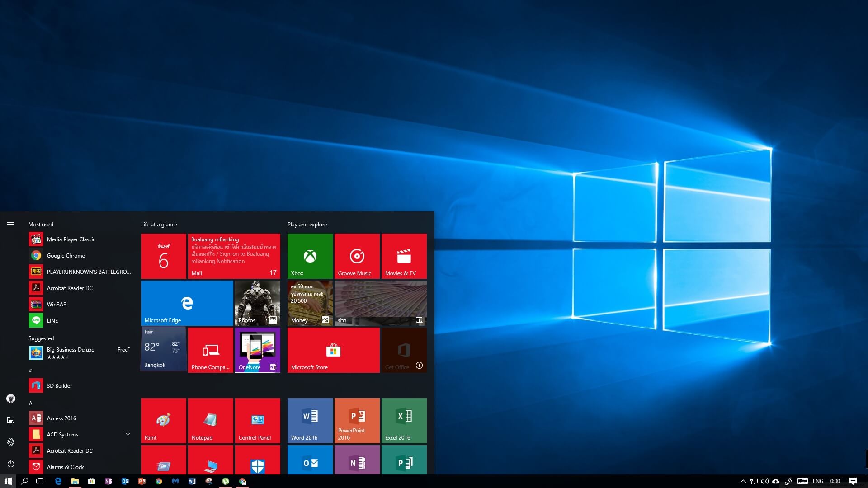Expand the ACD Systems app group
The image size is (868, 488).
coord(128,434)
